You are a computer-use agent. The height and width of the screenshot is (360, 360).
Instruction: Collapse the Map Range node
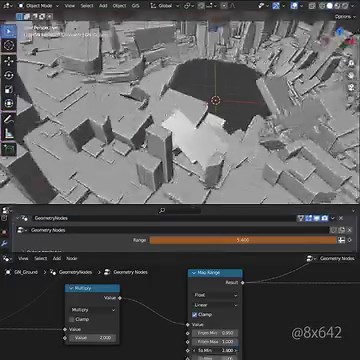point(194,273)
